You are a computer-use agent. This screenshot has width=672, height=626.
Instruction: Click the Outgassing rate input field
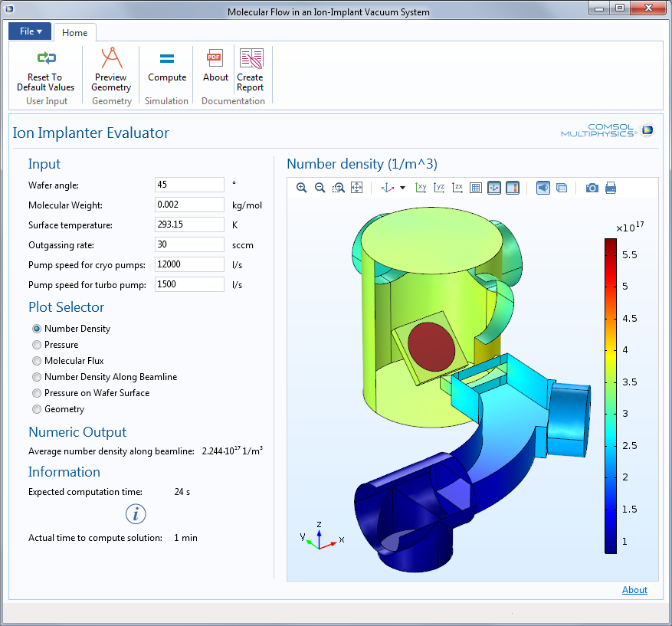point(189,244)
